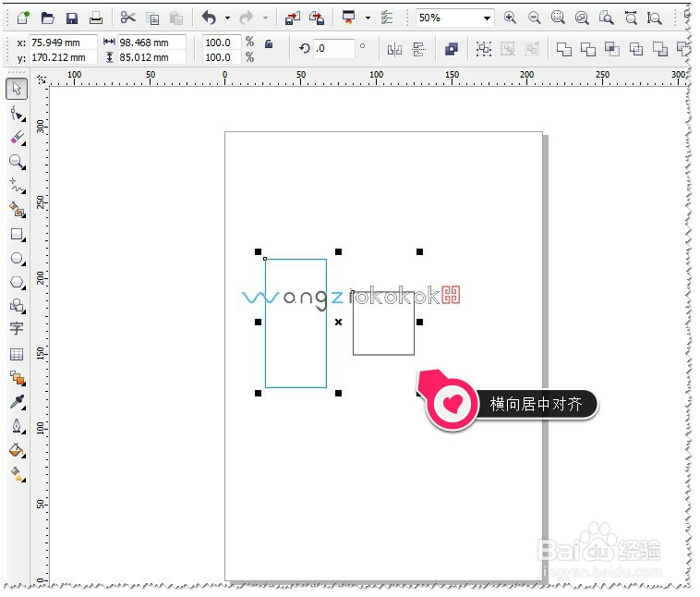700x597 pixels.
Task: Select the Basic shapes tool
Action: 17,306
